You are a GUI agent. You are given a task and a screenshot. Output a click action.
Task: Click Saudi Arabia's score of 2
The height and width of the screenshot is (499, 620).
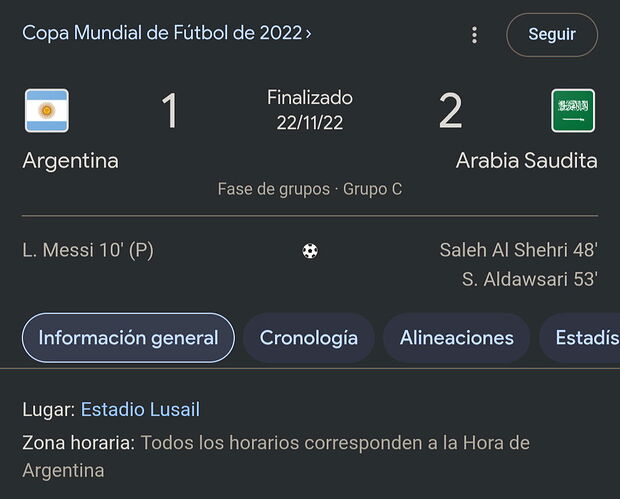[450, 111]
